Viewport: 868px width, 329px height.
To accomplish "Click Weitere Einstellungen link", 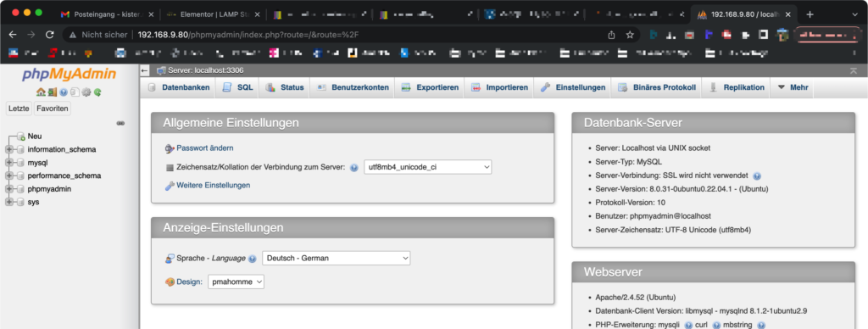I will [213, 186].
